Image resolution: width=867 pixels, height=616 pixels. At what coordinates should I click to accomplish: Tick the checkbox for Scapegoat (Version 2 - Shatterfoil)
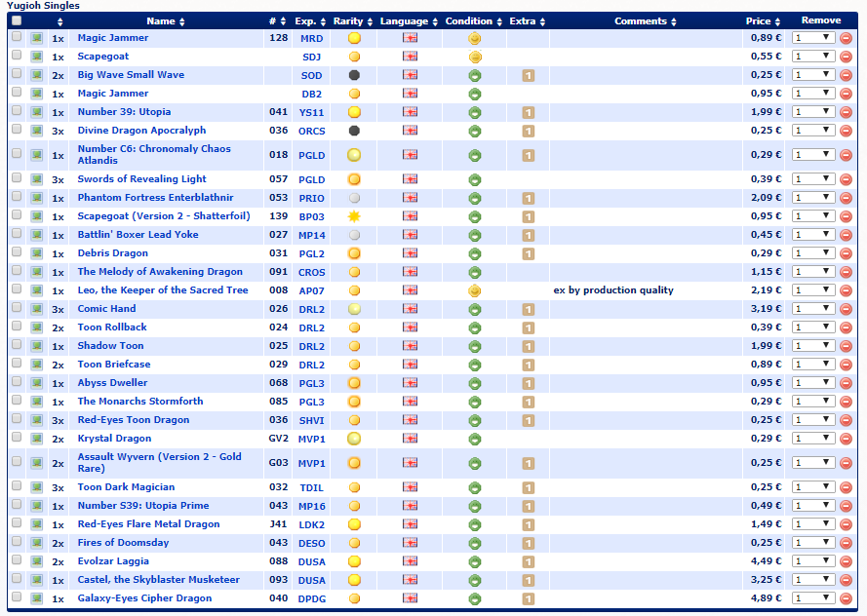pyautogui.click(x=17, y=214)
